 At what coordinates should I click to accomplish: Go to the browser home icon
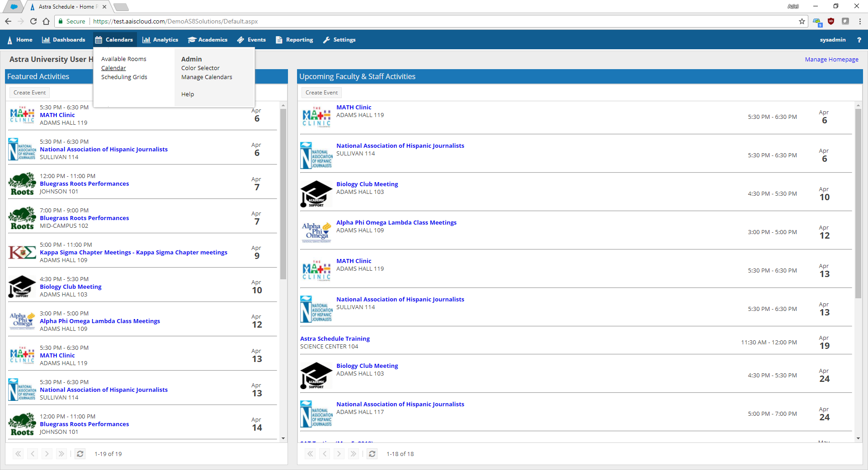click(x=46, y=21)
